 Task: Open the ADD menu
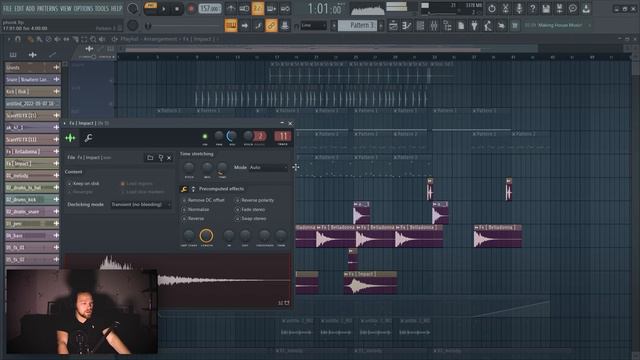click(x=31, y=9)
